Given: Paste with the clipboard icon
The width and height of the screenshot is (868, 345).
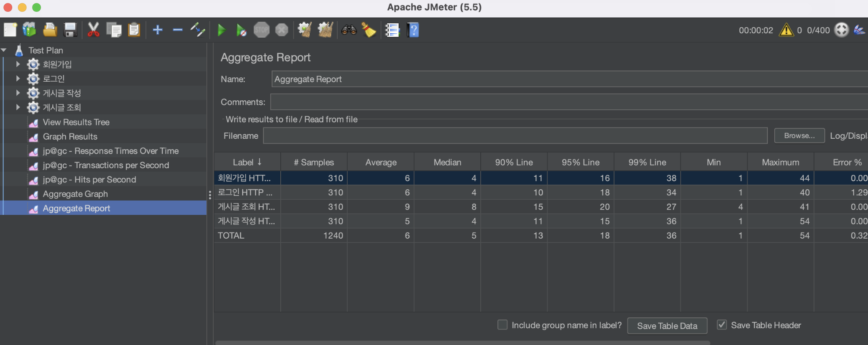Looking at the screenshot, I should 134,30.
